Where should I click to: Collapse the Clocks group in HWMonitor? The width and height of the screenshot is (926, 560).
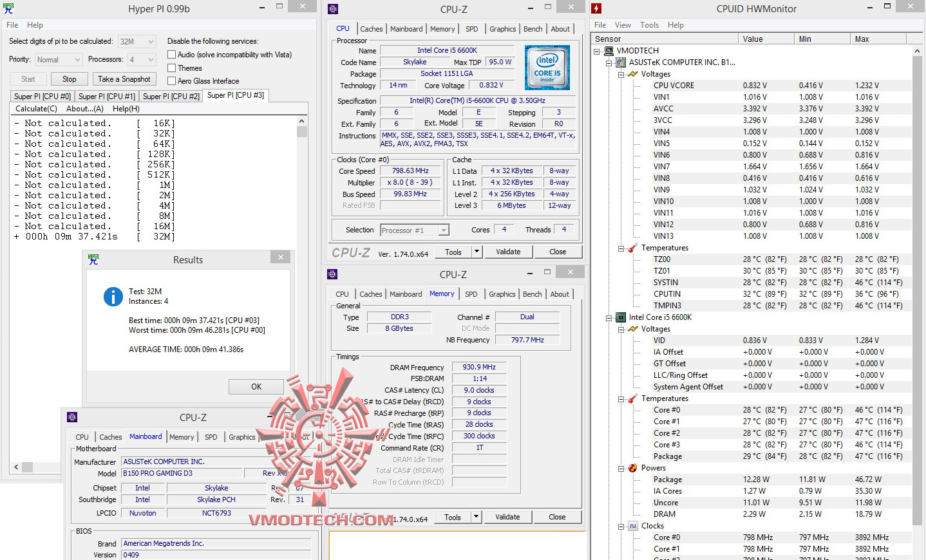pyautogui.click(x=621, y=526)
